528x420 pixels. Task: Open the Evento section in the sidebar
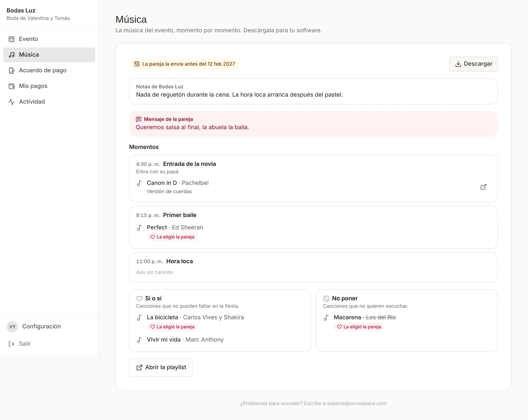click(x=49, y=39)
